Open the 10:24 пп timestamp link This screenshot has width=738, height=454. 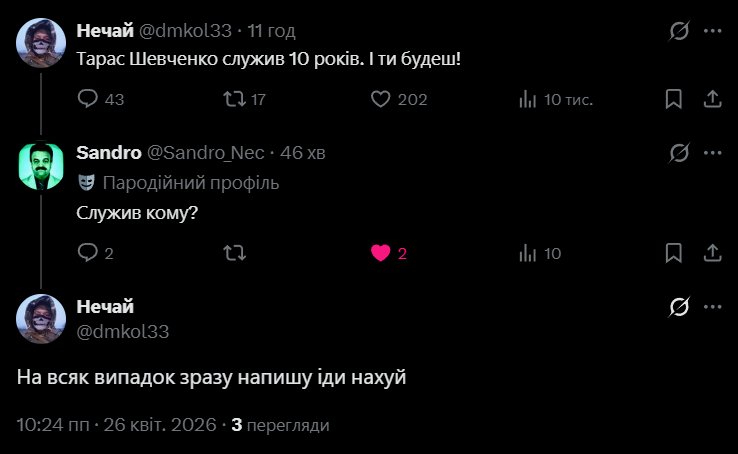pyautogui.click(x=51, y=425)
